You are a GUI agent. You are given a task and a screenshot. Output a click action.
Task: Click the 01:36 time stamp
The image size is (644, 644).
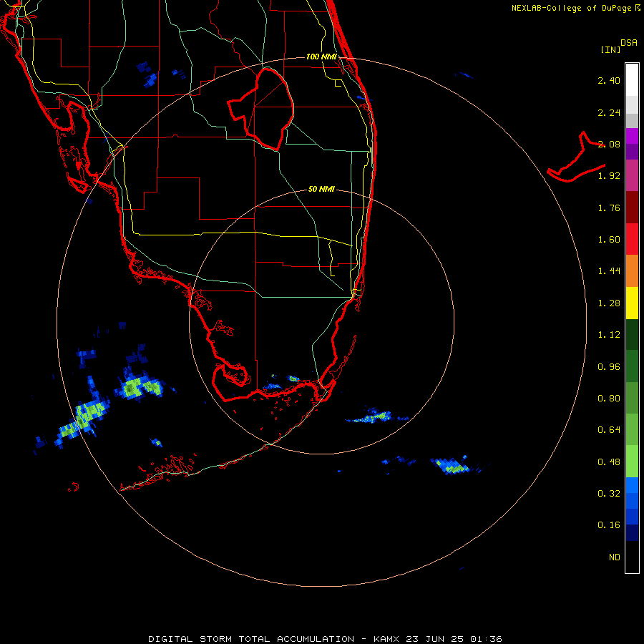coord(487,639)
